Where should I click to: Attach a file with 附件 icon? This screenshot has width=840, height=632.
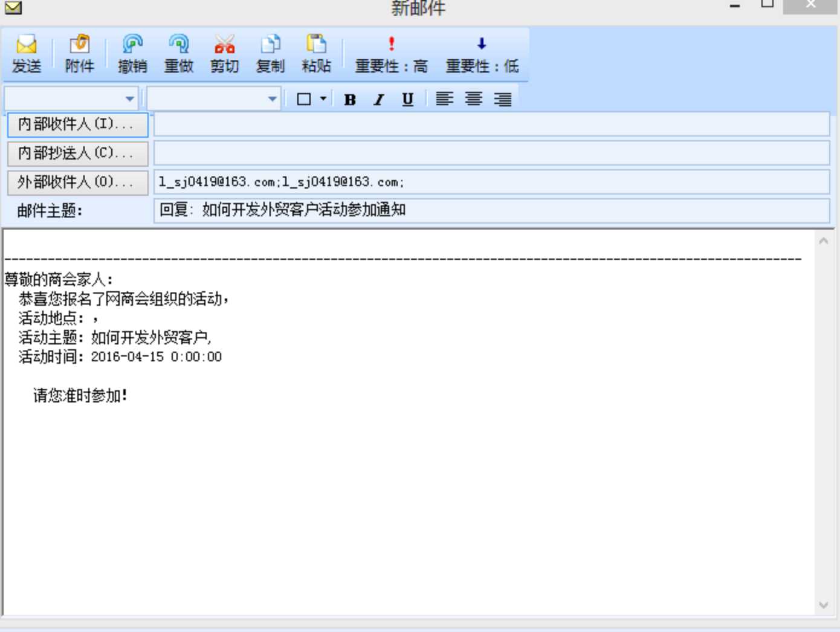pos(79,54)
